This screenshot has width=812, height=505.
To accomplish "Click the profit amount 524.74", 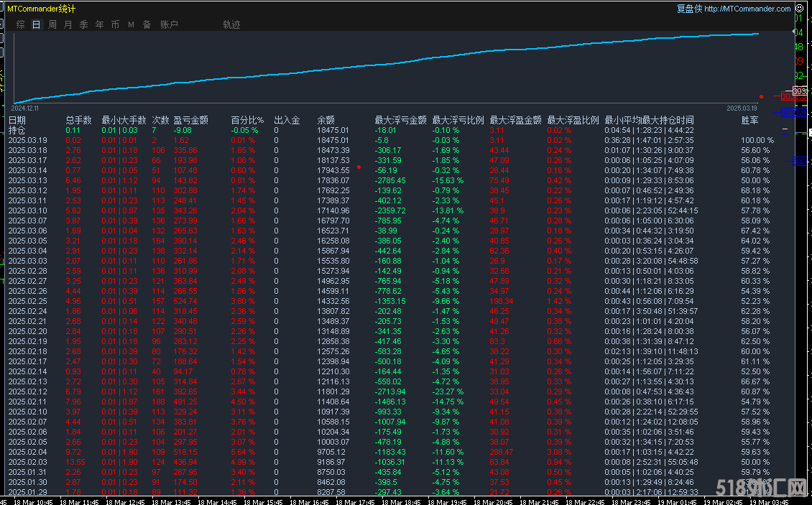I will pyautogui.click(x=185, y=301).
